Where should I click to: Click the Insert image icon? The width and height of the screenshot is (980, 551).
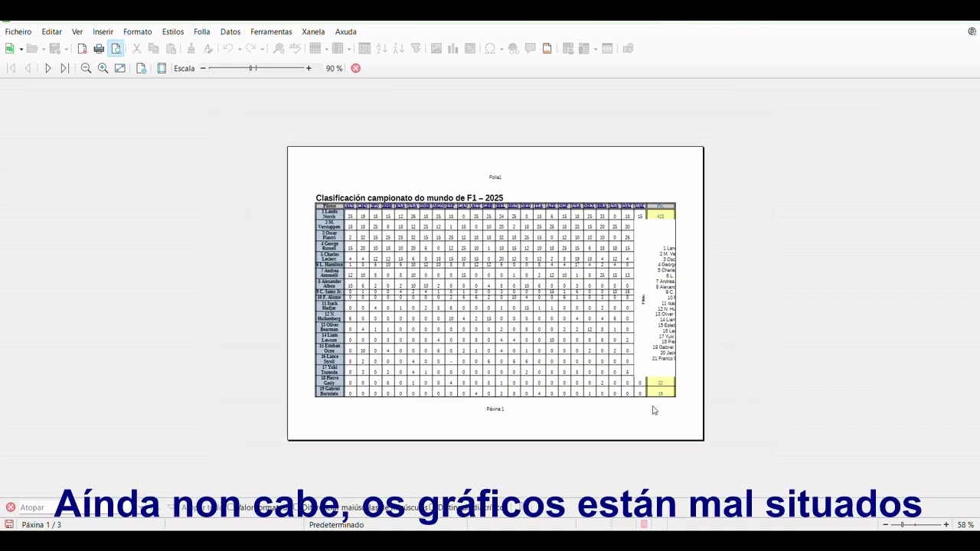point(436,49)
